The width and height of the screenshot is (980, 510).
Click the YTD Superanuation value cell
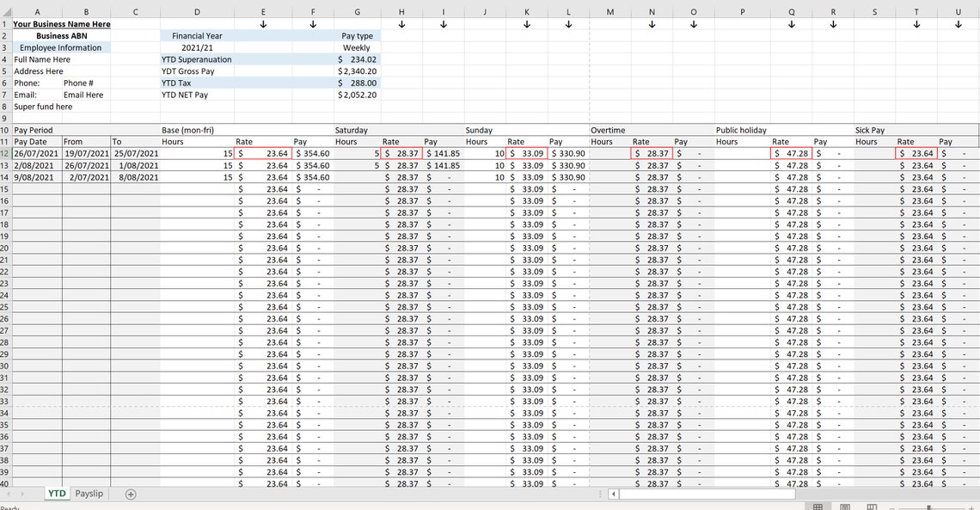pos(357,59)
